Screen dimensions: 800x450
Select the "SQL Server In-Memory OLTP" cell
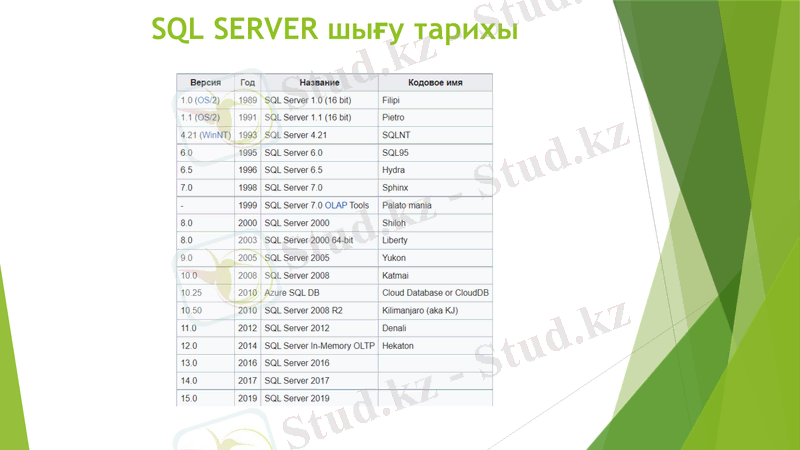click(317, 345)
